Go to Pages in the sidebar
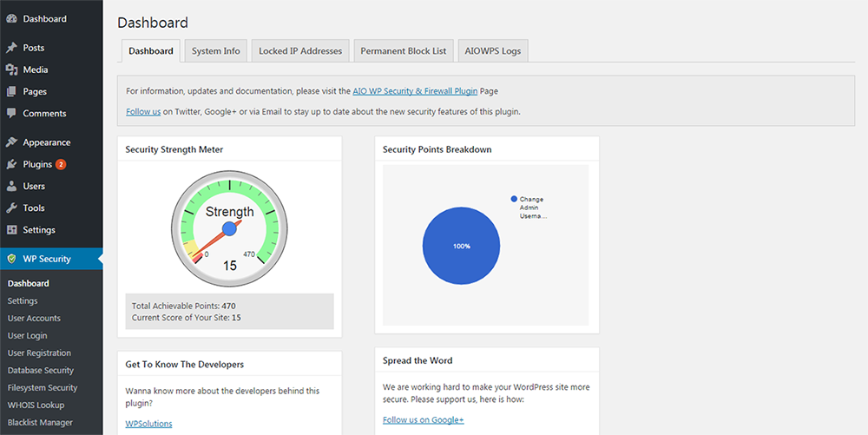This screenshot has width=868, height=435. pos(35,91)
